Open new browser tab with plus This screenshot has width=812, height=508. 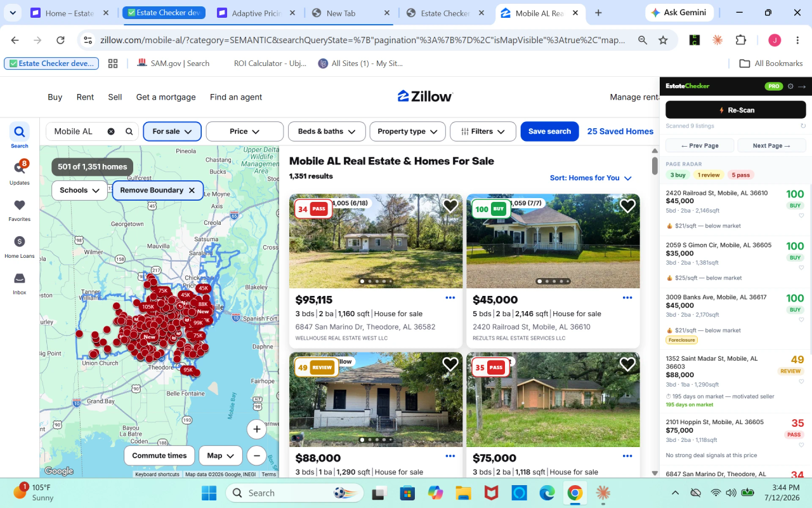pos(598,13)
